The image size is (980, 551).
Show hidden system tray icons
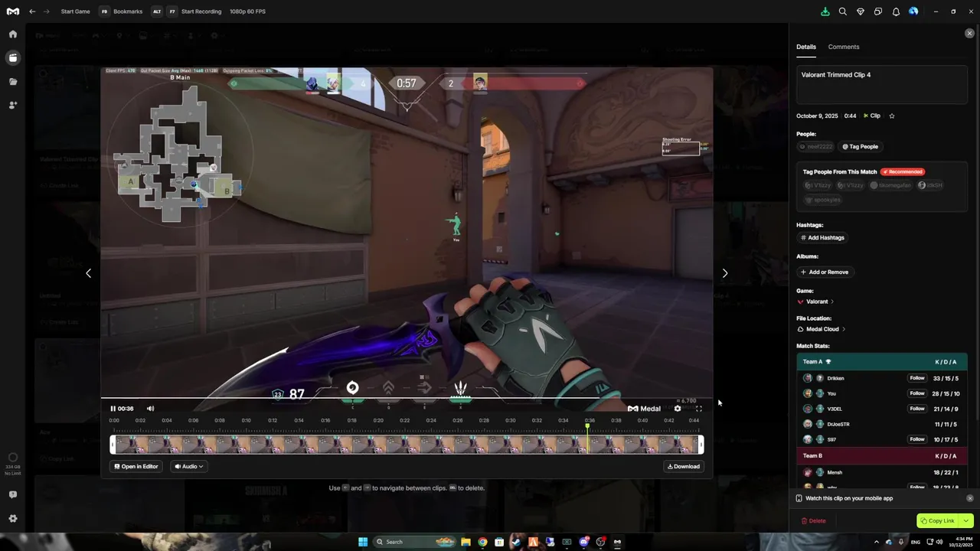tap(877, 542)
